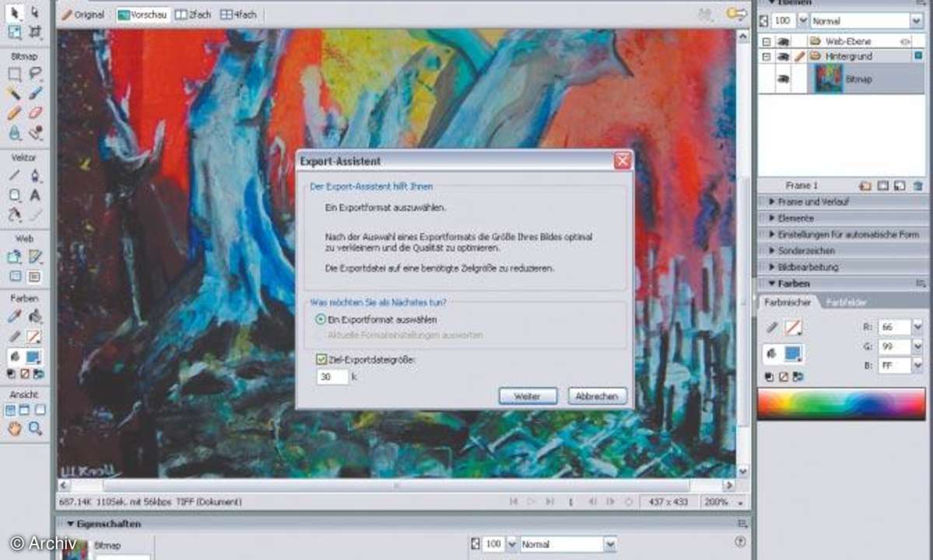The height and width of the screenshot is (560, 933).
Task: Select 'Ein Exportformat auswählen' radio button
Action: pyautogui.click(x=321, y=319)
